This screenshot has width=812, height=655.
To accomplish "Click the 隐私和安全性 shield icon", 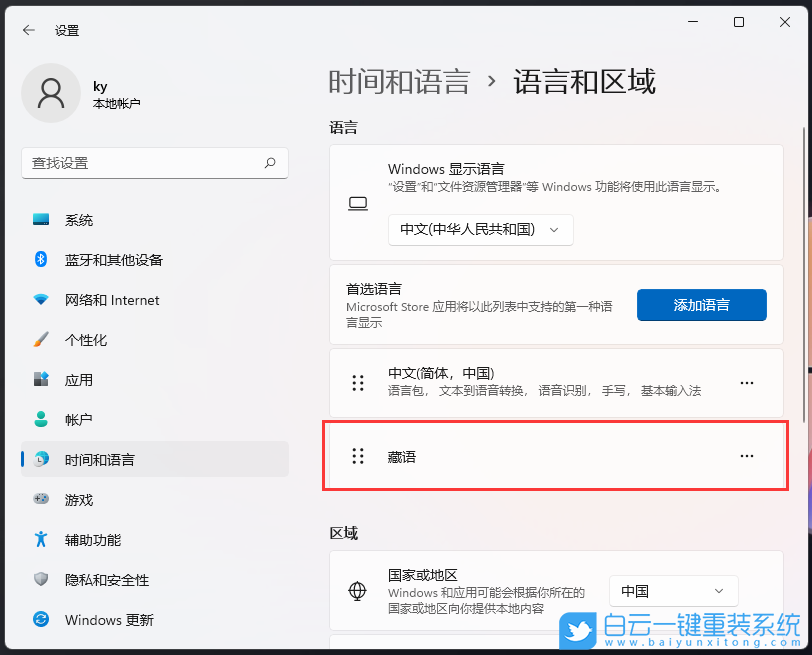I will click(x=41, y=580).
